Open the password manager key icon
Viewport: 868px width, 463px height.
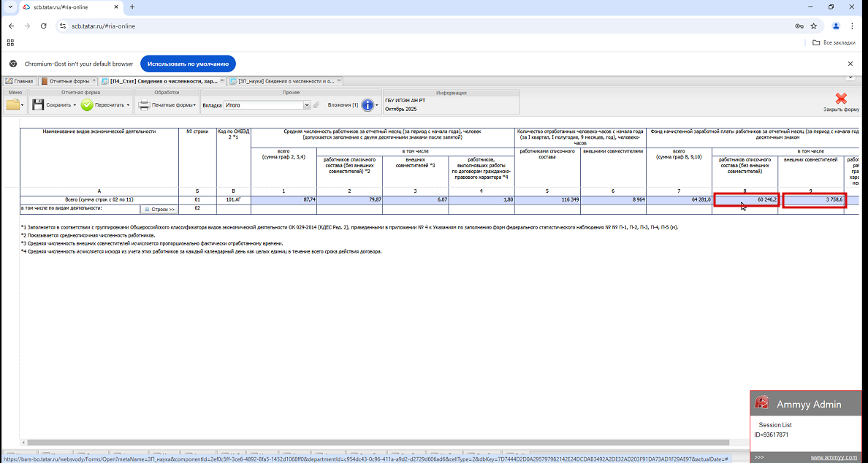pyautogui.click(x=799, y=26)
